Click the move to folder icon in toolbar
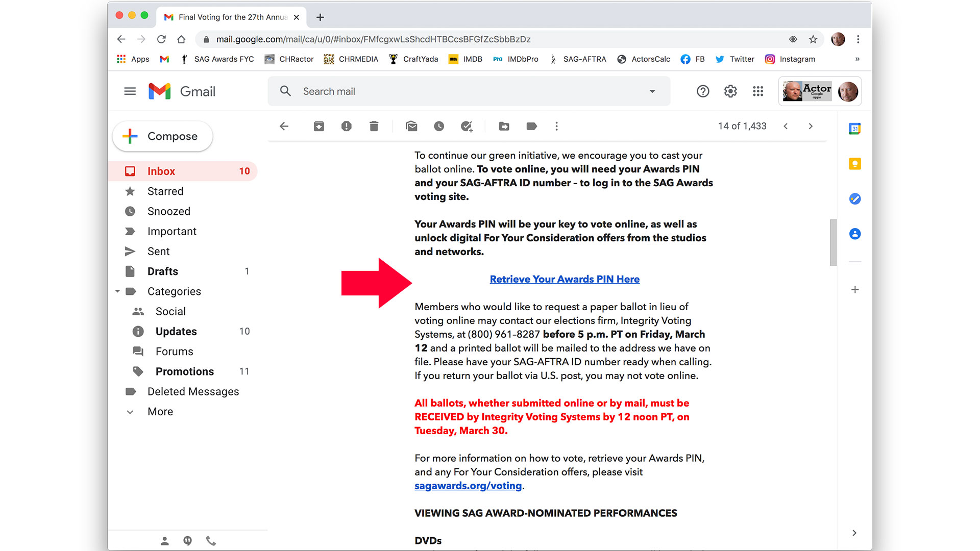This screenshot has height=551, width=980. (x=504, y=127)
